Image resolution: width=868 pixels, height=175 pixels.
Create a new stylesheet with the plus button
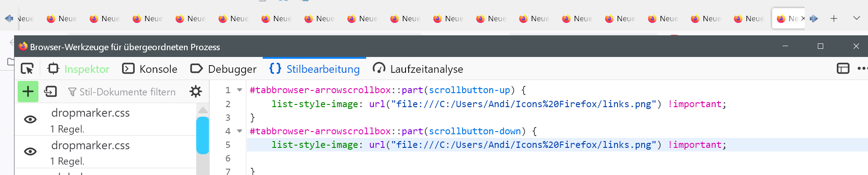pos(28,92)
